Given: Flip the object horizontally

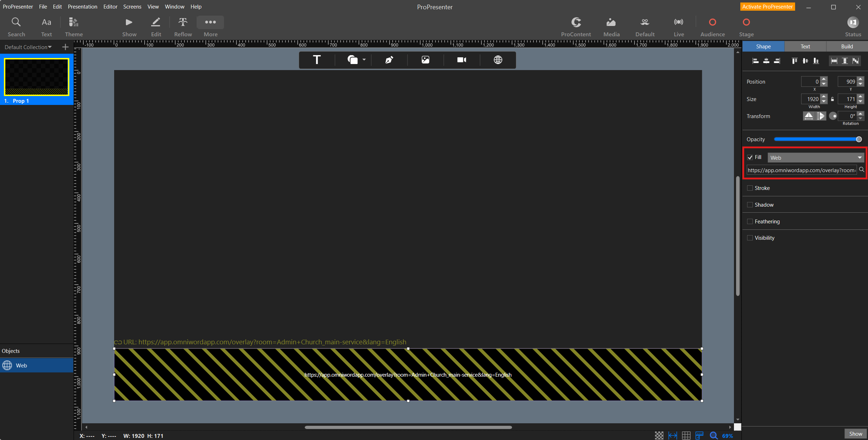Looking at the screenshot, I should point(809,116).
